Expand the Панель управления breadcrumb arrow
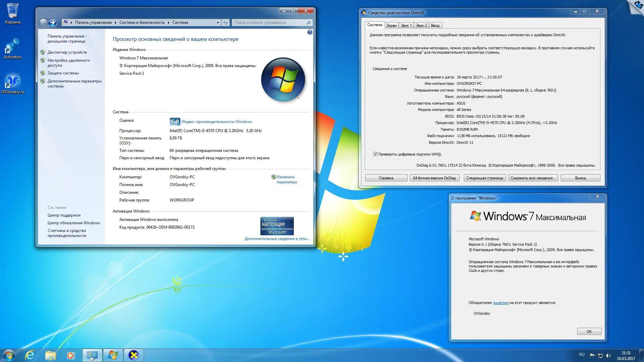The image size is (644, 362). pyautogui.click(x=115, y=22)
